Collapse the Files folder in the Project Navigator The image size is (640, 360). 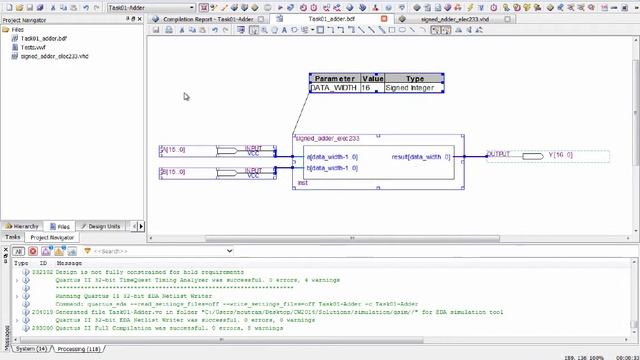coord(6,29)
